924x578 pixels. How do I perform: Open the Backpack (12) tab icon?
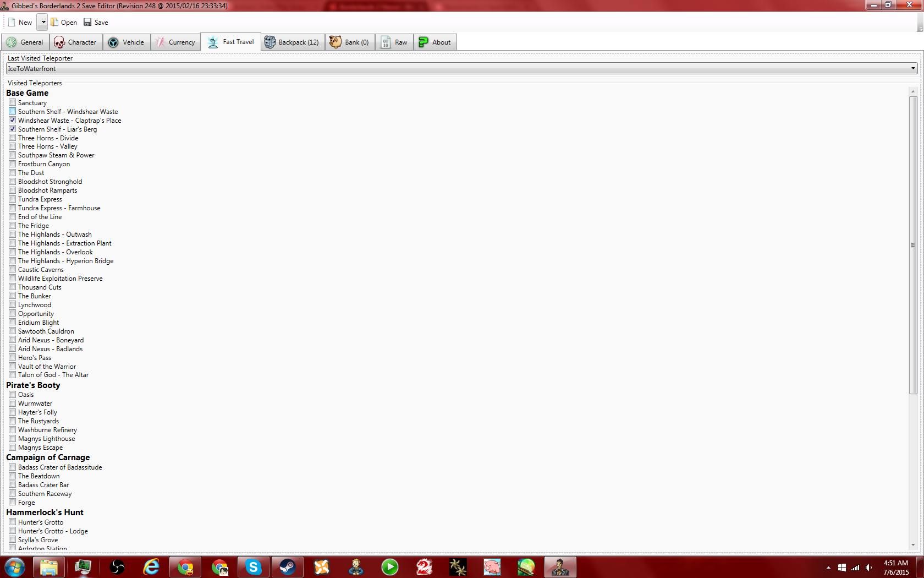coord(270,42)
